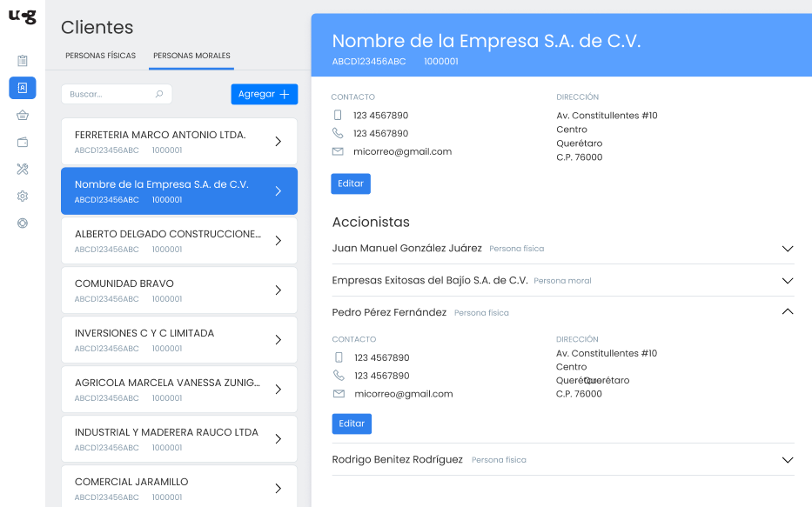Collapse Pedro Pérez Fernández details
Viewport: 812px width, 507px height.
click(788, 311)
